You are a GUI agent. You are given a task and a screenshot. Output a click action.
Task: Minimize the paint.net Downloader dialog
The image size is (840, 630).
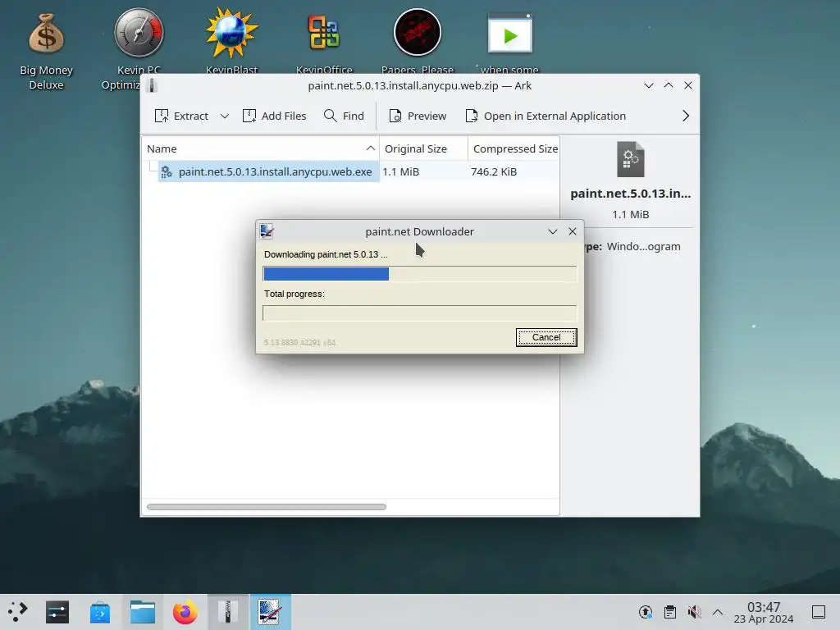(552, 231)
